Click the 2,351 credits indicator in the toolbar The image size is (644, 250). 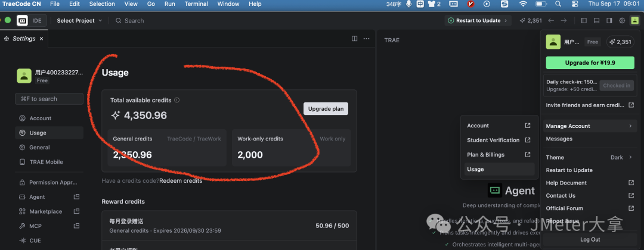pyautogui.click(x=531, y=20)
